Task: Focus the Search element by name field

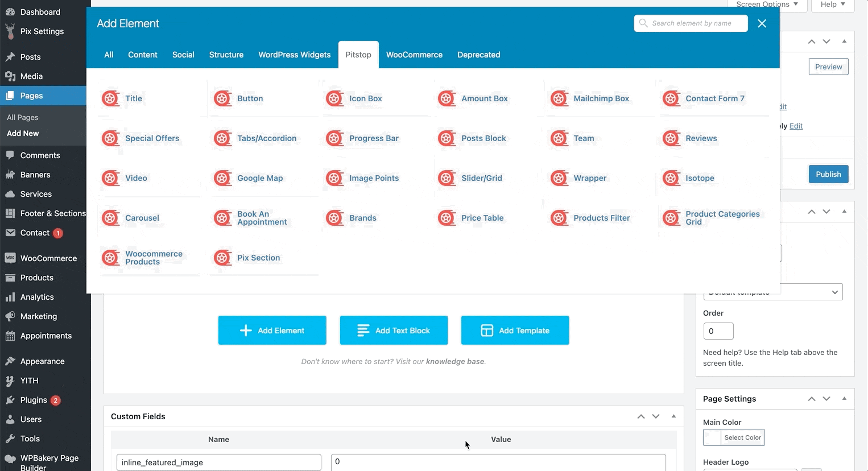Action: pyautogui.click(x=691, y=23)
